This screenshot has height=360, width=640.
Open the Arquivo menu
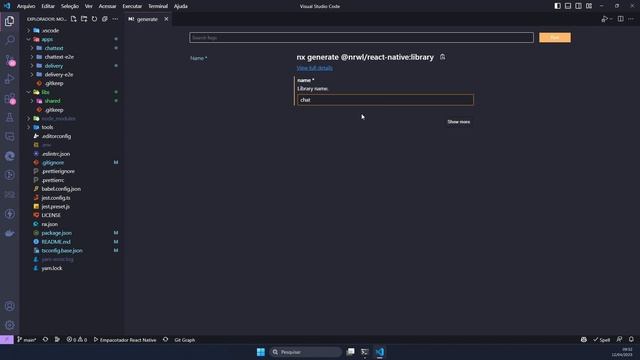(x=26, y=6)
